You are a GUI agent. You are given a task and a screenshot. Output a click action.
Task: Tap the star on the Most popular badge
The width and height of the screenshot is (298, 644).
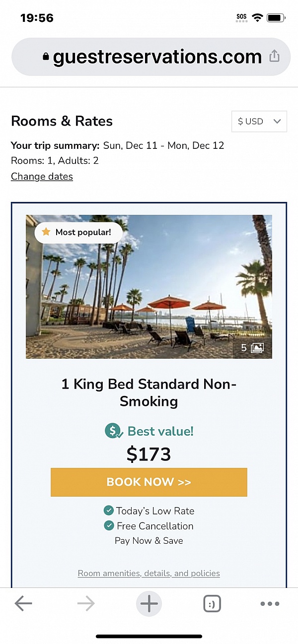(x=46, y=232)
